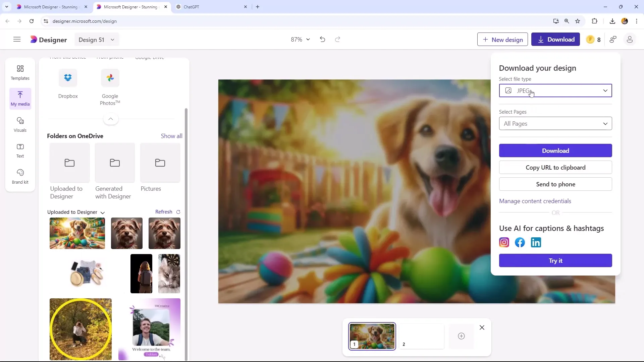This screenshot has width=644, height=362.
Task: Select the Facebook icon for captions
Action: [x=520, y=242]
